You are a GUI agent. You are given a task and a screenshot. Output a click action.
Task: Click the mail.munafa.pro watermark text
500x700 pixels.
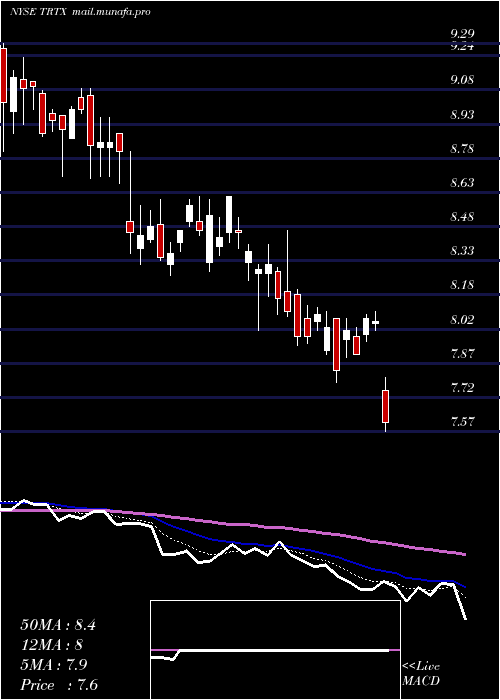(111, 12)
